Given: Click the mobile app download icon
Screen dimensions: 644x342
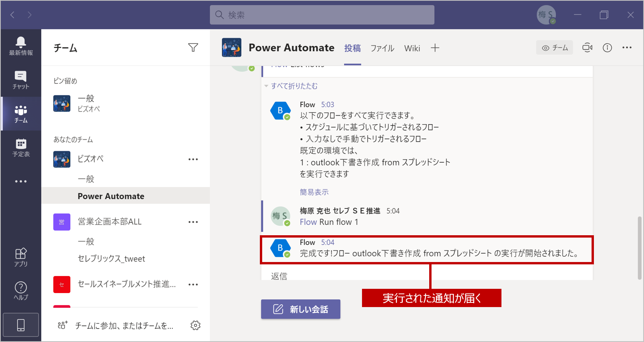Looking at the screenshot, I should (21, 325).
